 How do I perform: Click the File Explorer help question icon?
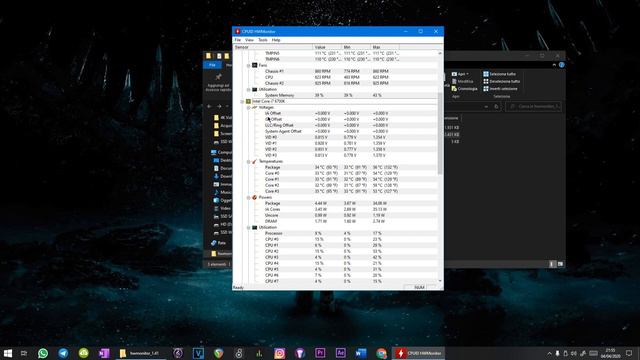point(562,65)
